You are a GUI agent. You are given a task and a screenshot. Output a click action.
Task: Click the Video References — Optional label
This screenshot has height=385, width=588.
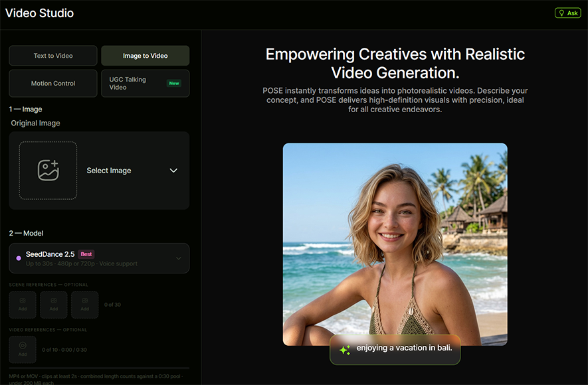[48, 330]
